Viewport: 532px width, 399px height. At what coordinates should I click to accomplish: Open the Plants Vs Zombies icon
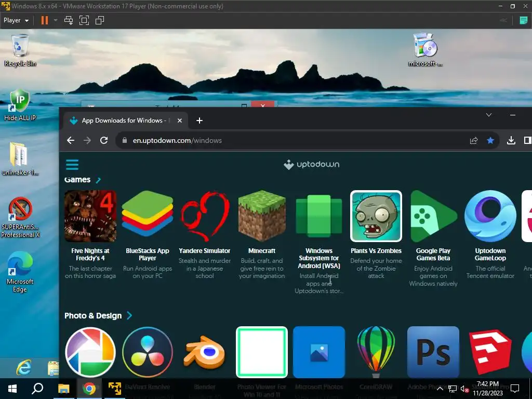click(376, 216)
